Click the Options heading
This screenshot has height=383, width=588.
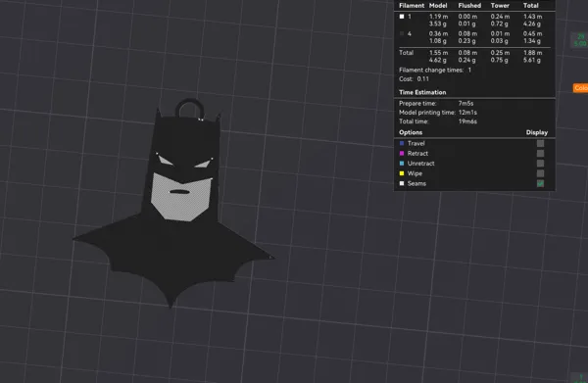point(411,132)
